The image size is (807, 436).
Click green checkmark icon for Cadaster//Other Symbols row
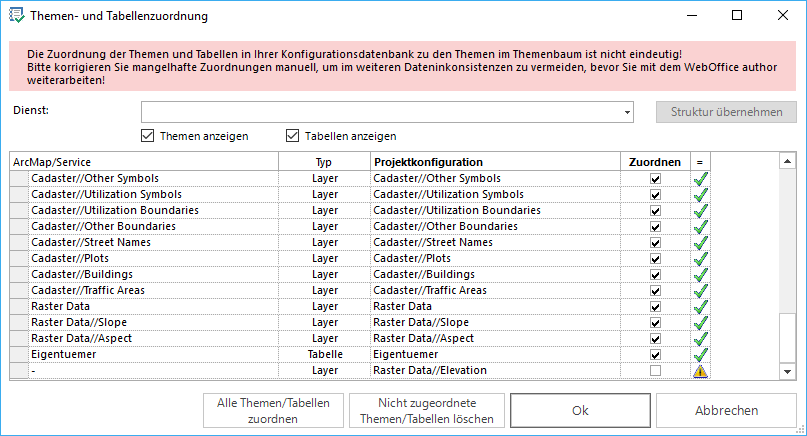[700, 179]
